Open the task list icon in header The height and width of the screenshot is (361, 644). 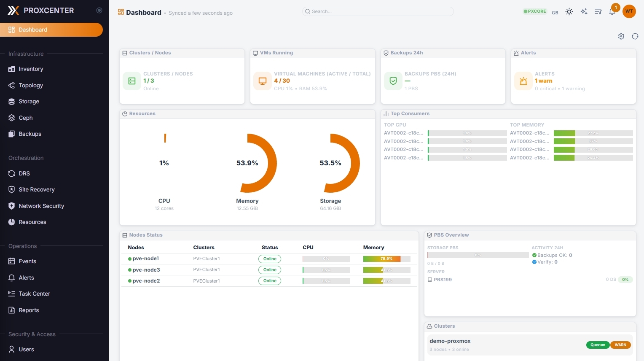[x=598, y=12]
